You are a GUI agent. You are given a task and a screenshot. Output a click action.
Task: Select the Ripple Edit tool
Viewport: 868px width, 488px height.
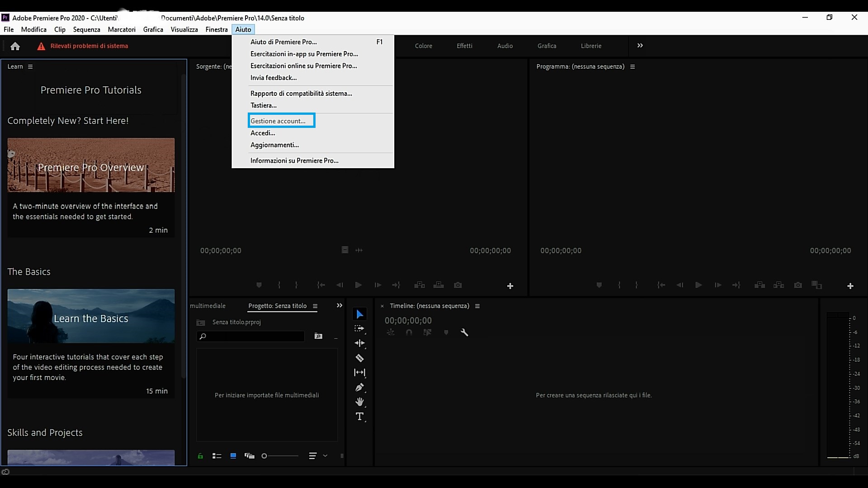tap(359, 343)
